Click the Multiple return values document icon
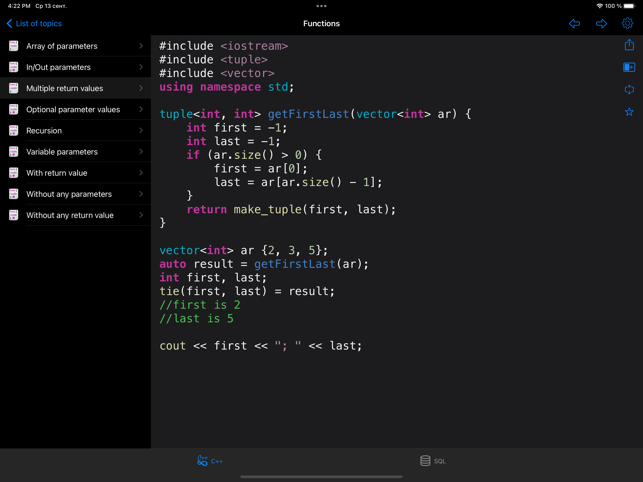This screenshot has width=643, height=482. tap(14, 88)
